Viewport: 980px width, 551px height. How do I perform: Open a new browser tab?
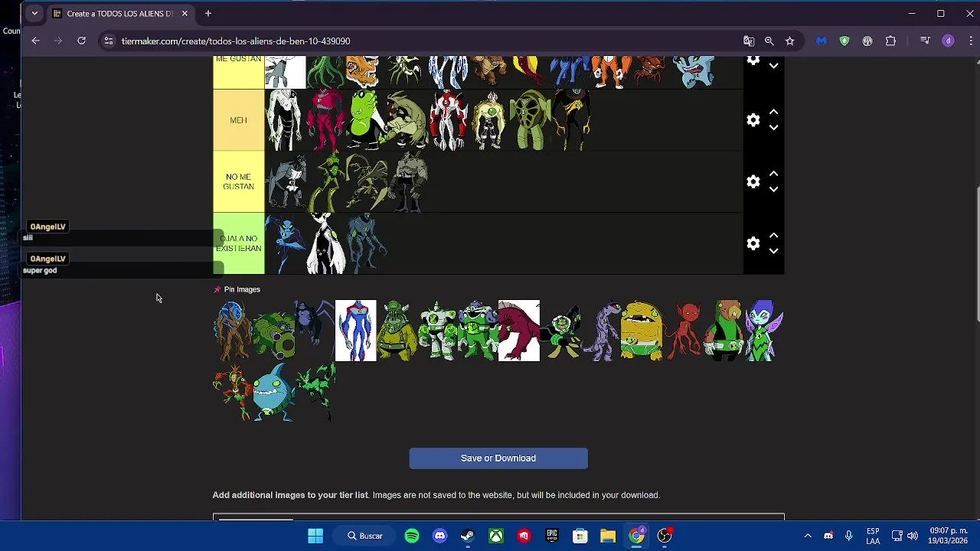208,13
